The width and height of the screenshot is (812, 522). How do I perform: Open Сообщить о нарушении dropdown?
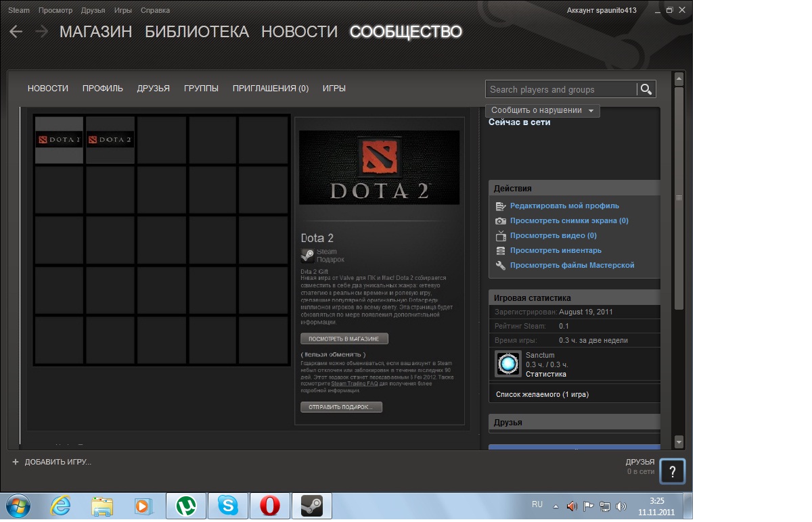tap(543, 110)
